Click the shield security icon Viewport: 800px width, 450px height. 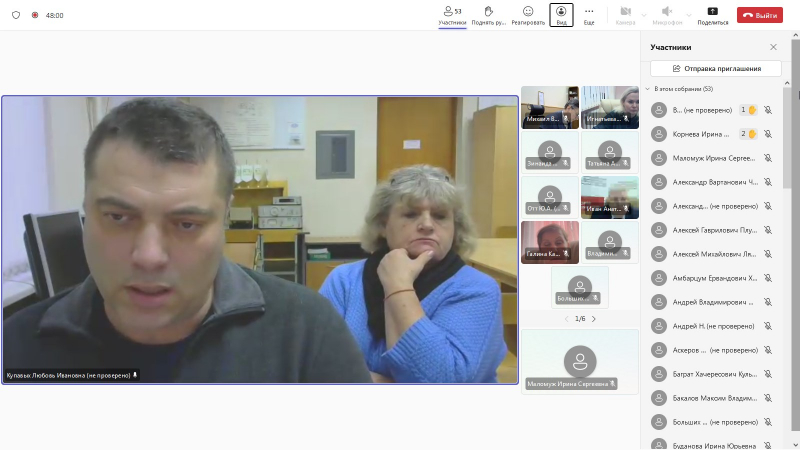coord(16,16)
